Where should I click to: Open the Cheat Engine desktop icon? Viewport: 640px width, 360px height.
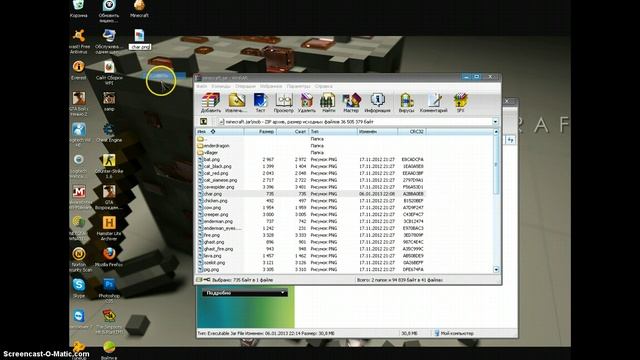tap(109, 133)
